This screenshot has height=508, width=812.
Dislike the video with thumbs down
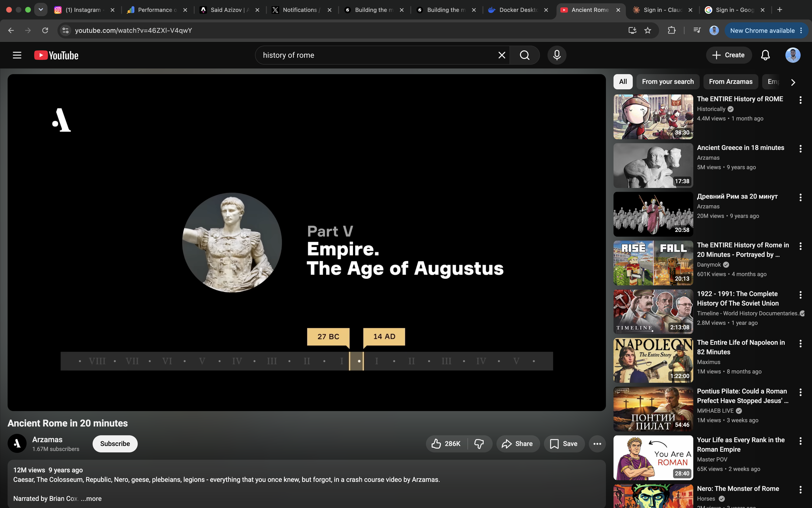click(x=479, y=444)
